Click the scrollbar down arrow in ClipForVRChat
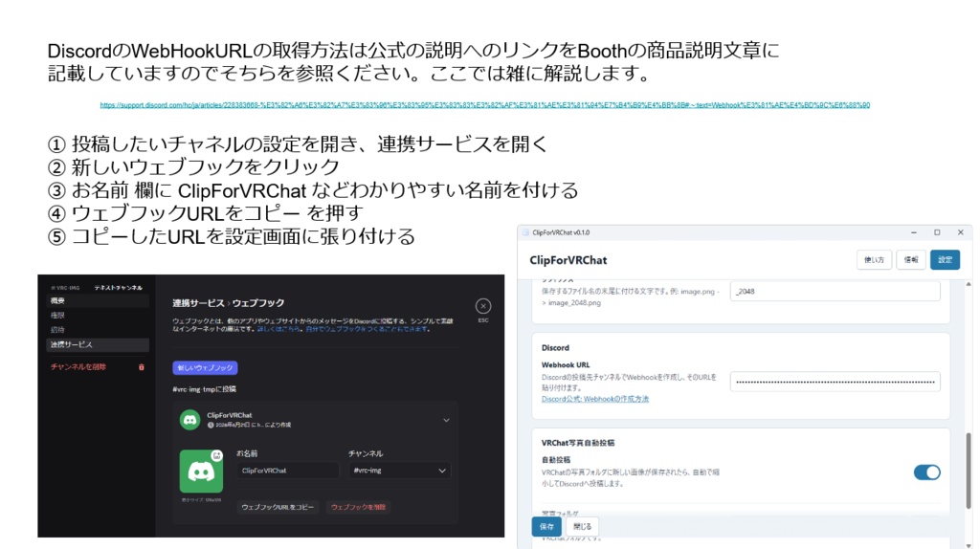Viewport: 980px width, 549px height. (969, 545)
